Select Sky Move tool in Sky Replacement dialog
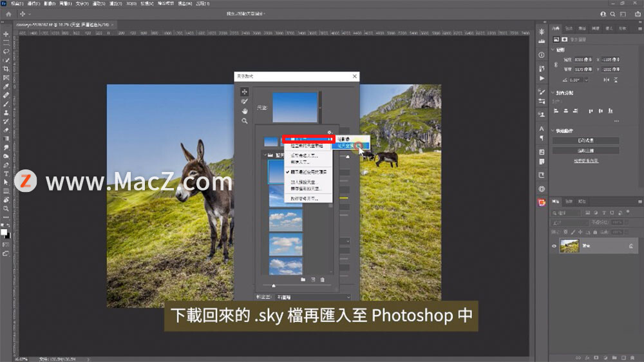644x362 pixels. [x=244, y=91]
